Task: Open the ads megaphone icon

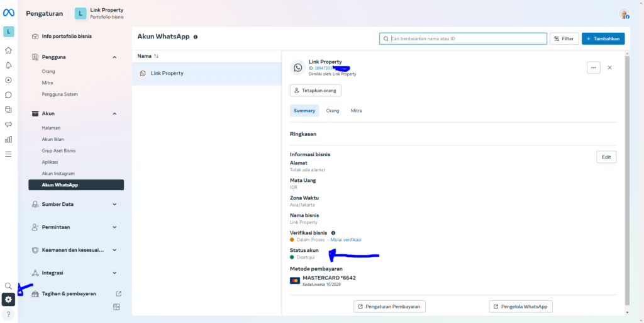Action: click(x=8, y=125)
